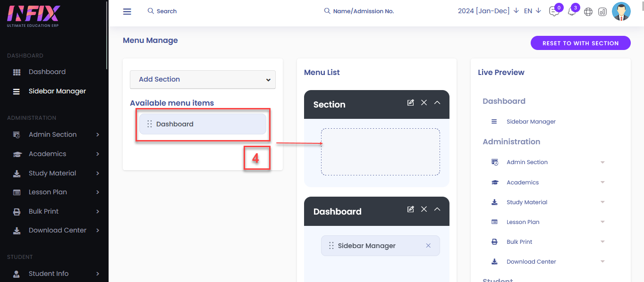Viewport: 644px width, 282px height.
Task: Delete the Dashboard block with X icon
Action: tap(424, 209)
